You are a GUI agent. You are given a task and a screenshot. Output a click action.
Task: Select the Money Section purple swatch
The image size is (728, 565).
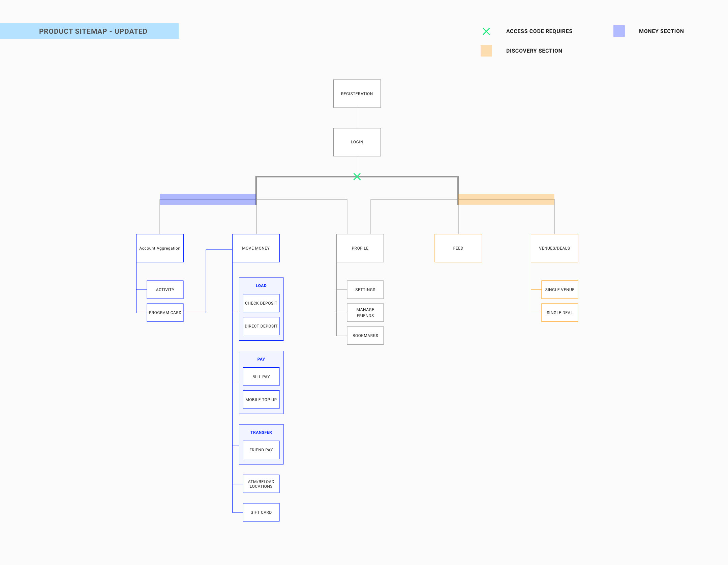pyautogui.click(x=619, y=31)
